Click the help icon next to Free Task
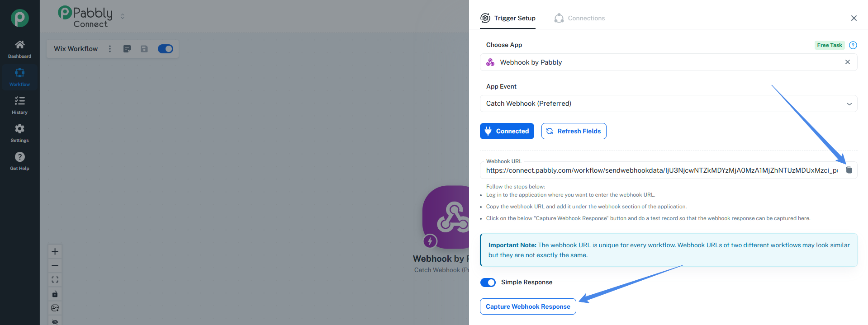The width and height of the screenshot is (868, 325). (x=853, y=45)
